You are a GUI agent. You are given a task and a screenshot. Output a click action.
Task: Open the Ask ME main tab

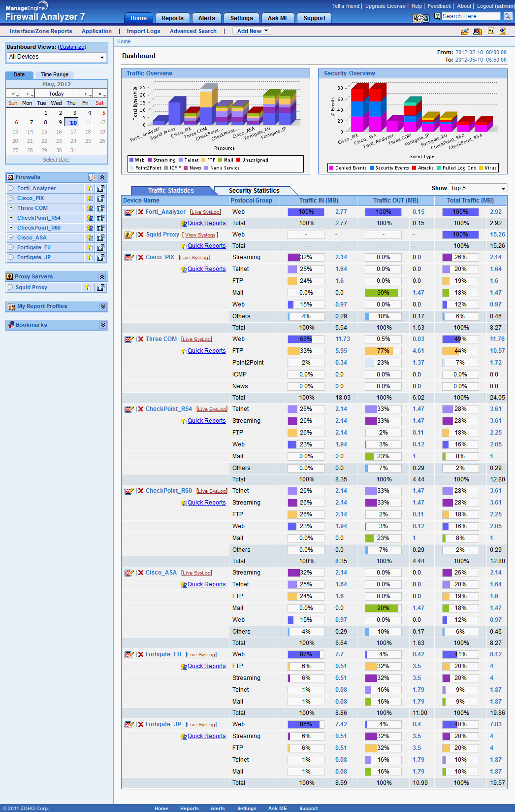(x=278, y=18)
